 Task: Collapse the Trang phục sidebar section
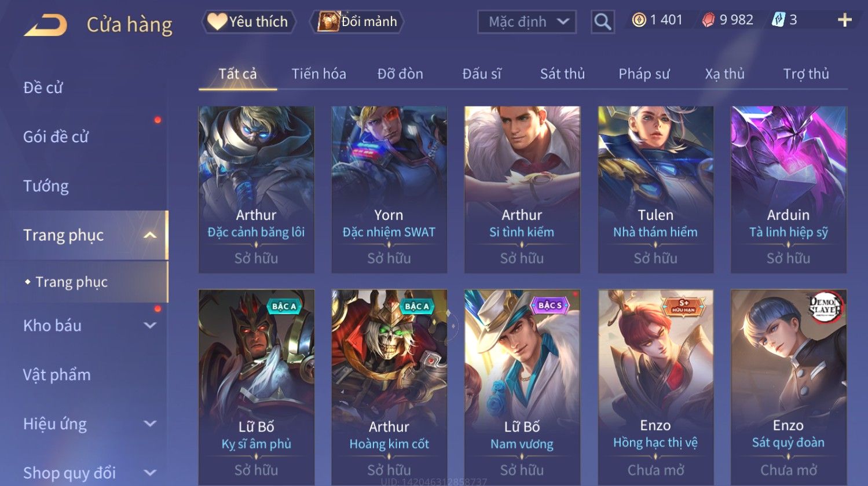tap(150, 235)
